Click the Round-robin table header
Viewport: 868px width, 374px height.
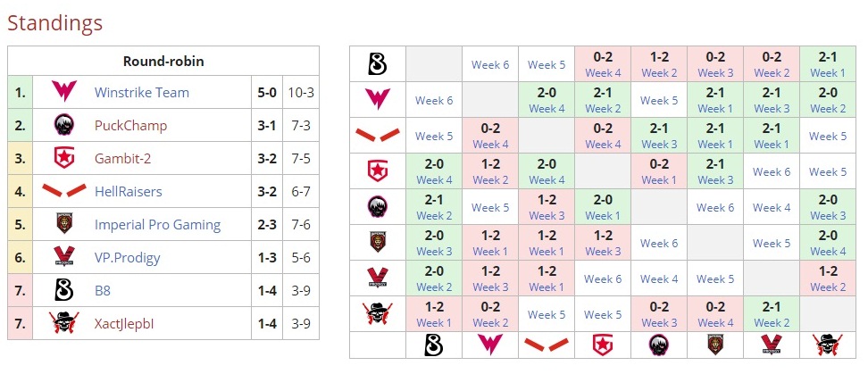[x=163, y=61]
